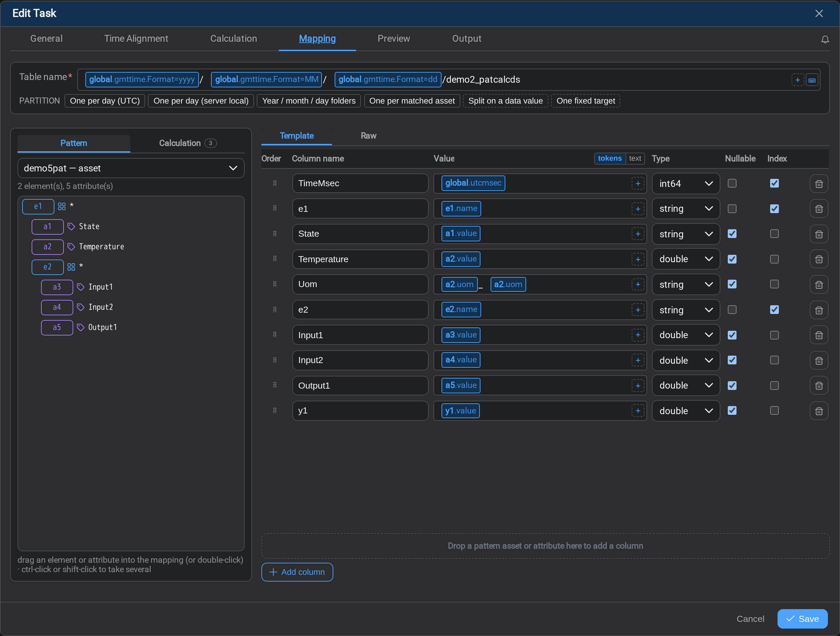Click the global.gmttime.Format=yyyy token

(x=142, y=80)
